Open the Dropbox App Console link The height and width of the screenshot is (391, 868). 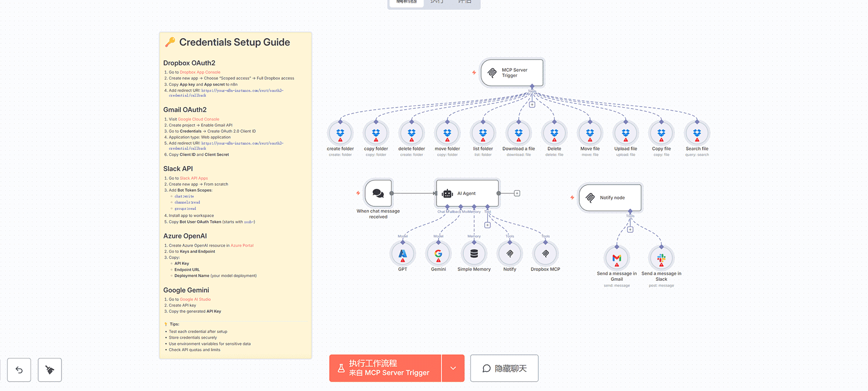click(x=200, y=72)
